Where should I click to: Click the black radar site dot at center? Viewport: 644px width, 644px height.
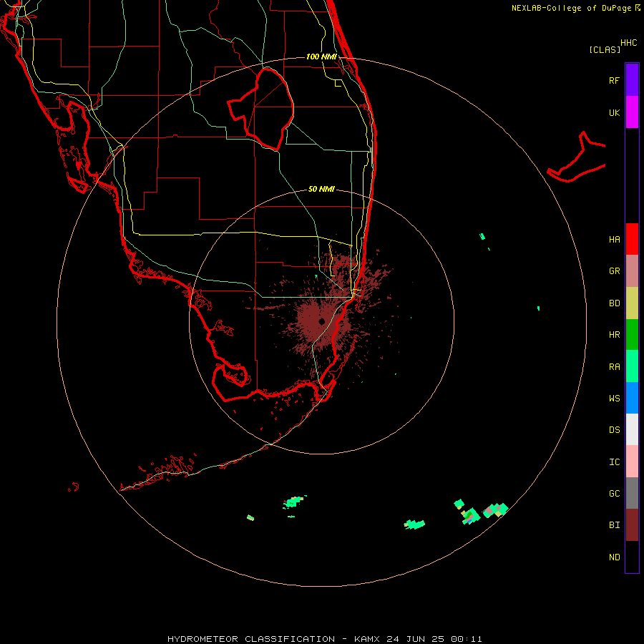321,321
